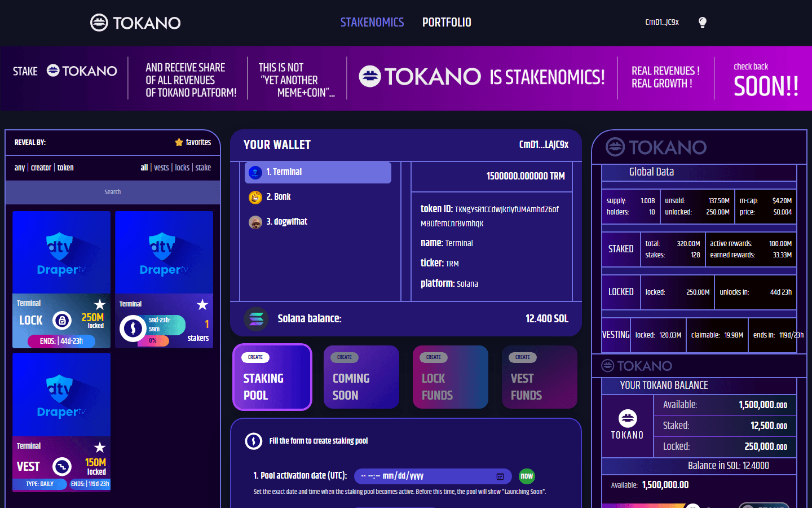Viewport: 812px width, 508px height.
Task: Select 2. Bonk token in wallet
Action: (318, 197)
